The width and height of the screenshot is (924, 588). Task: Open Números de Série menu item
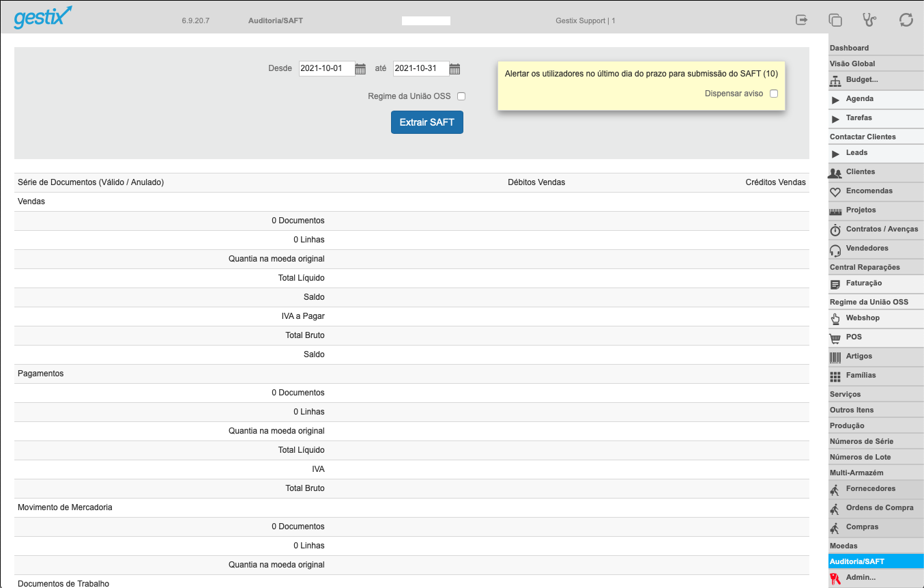click(x=876, y=441)
